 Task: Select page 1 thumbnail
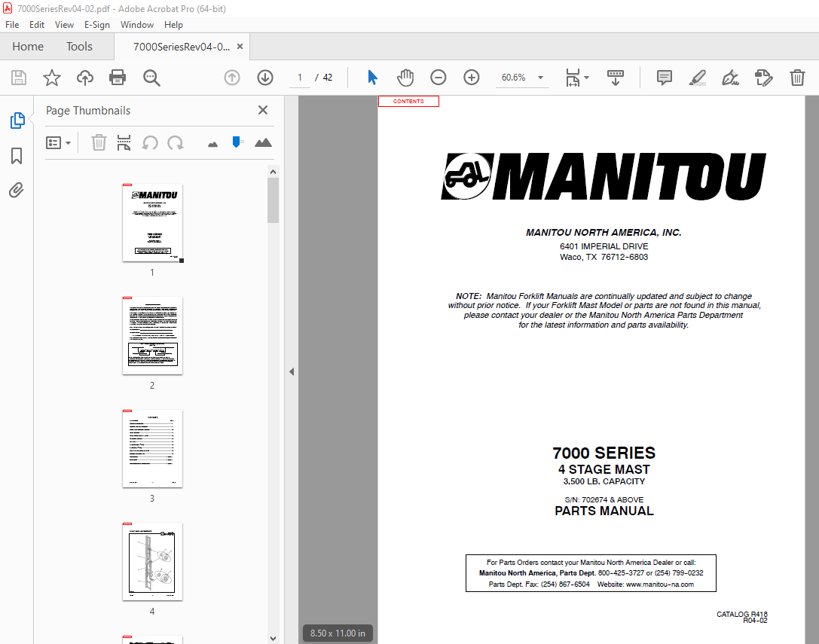(x=152, y=222)
